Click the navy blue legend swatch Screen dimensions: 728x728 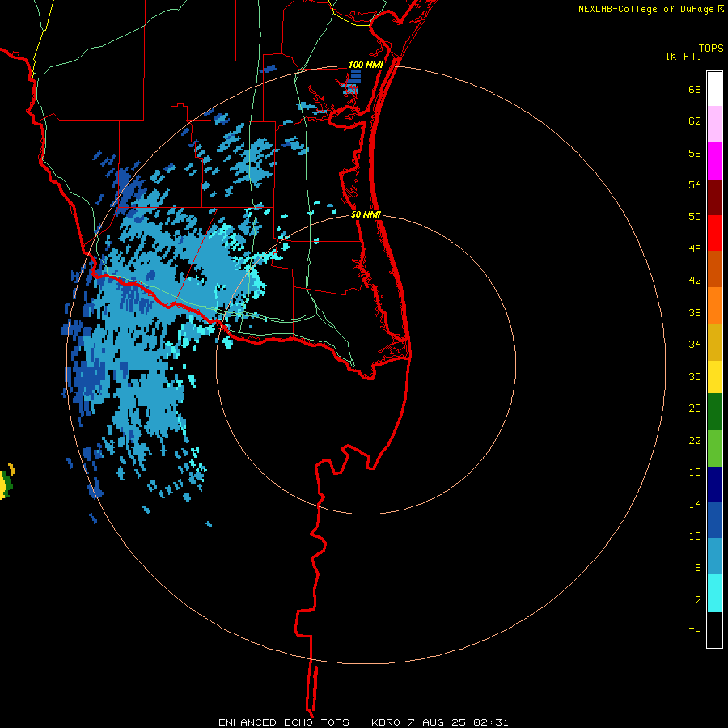pos(714,485)
